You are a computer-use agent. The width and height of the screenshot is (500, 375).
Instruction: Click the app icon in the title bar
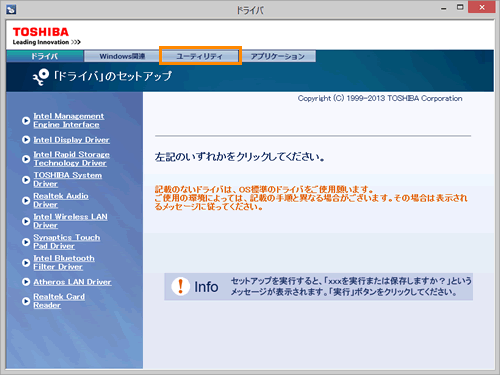(x=11, y=10)
